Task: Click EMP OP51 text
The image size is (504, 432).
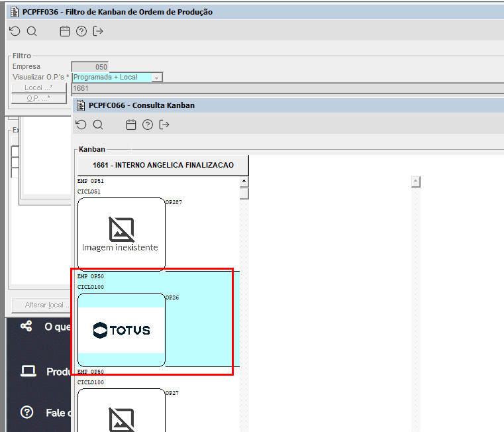Action: tap(91, 181)
